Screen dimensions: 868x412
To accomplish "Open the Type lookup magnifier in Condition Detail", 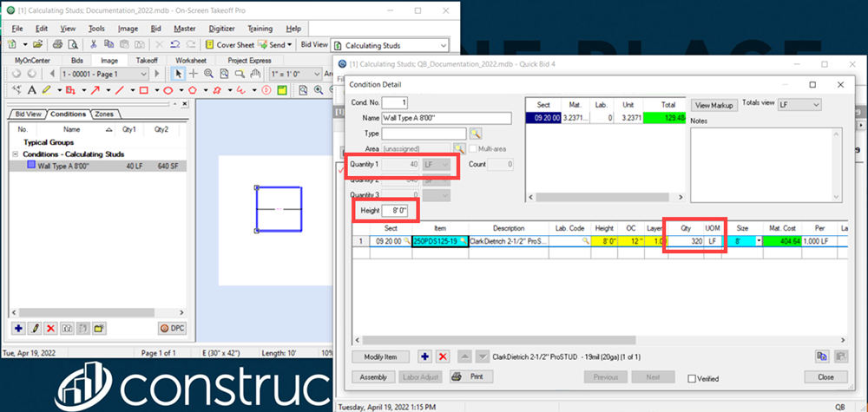I will (x=476, y=134).
